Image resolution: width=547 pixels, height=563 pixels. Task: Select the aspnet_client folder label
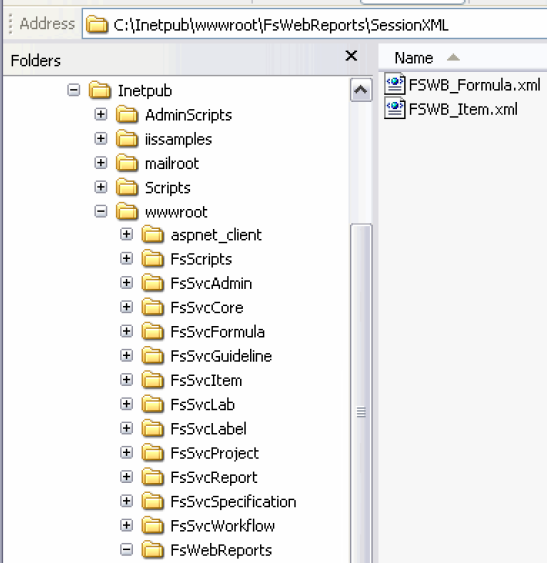pos(216,236)
